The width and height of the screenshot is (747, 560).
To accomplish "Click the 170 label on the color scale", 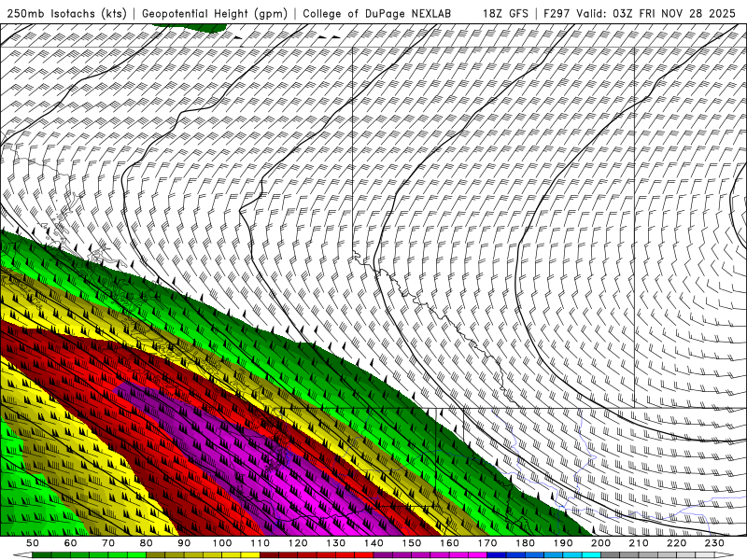I will (487, 543).
